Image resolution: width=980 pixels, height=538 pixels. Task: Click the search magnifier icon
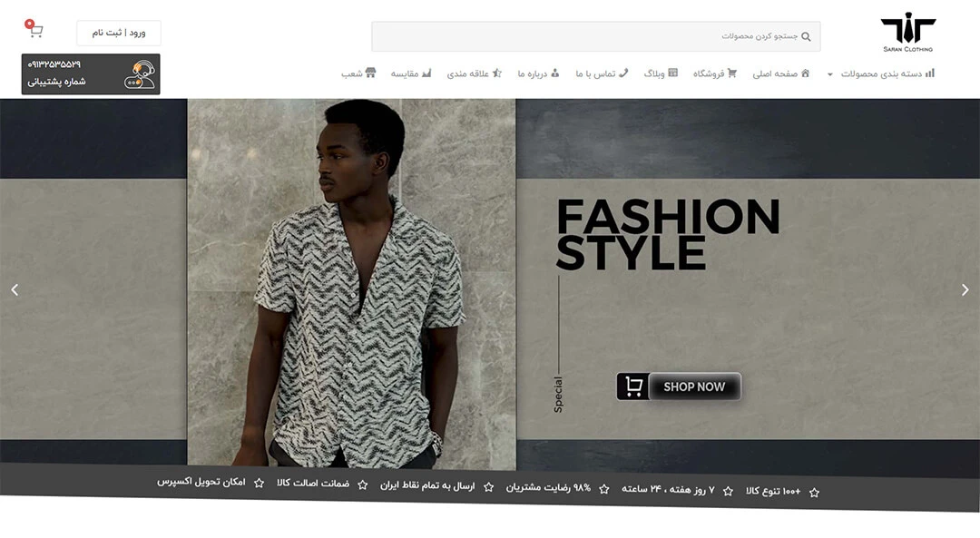click(x=806, y=37)
